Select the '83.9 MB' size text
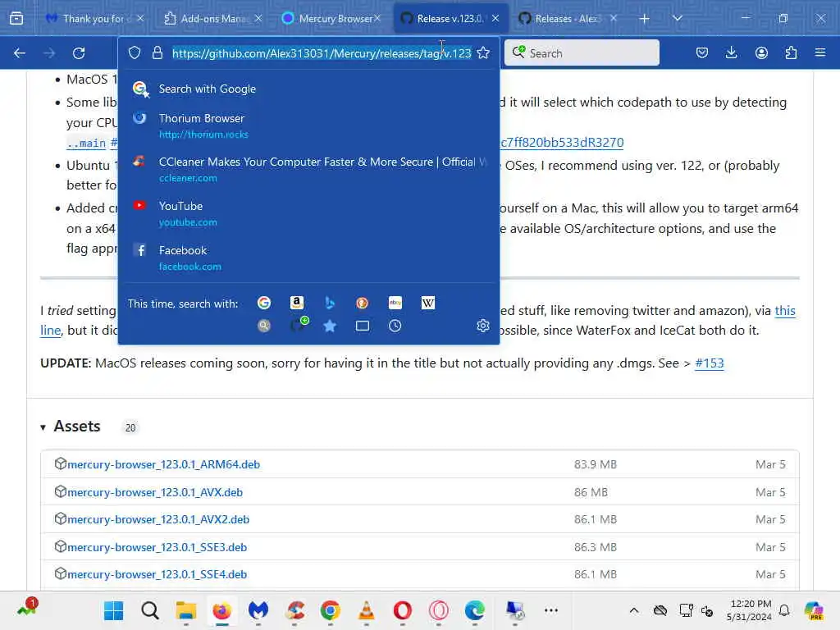Viewport: 840px width, 630px height. point(596,464)
